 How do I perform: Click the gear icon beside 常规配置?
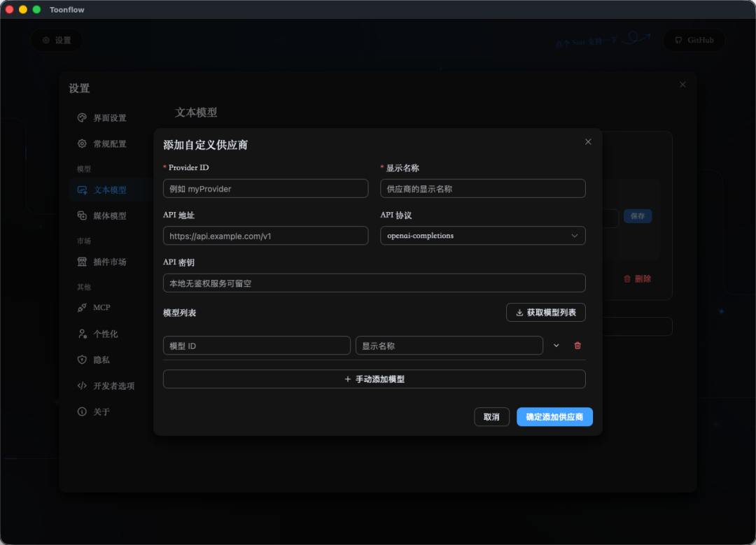tap(82, 143)
